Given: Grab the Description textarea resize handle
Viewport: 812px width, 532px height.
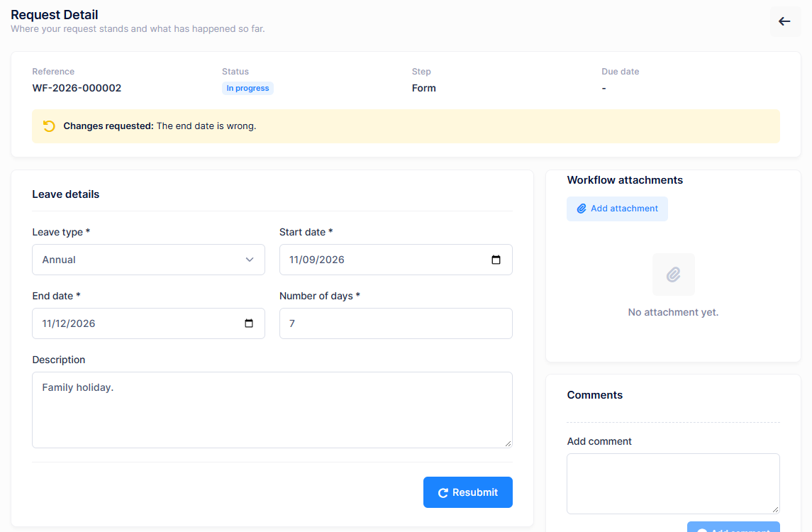Looking at the screenshot, I should pos(508,443).
